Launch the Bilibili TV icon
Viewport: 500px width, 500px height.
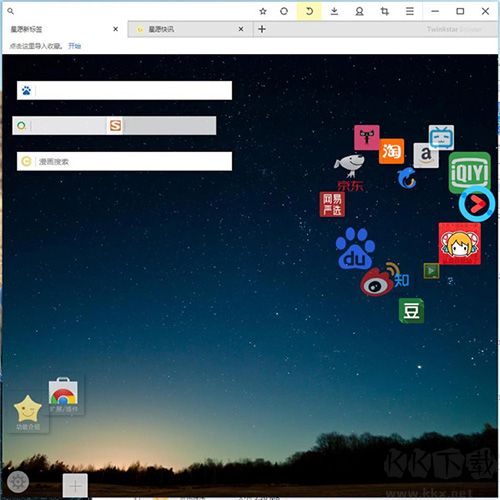[441, 137]
